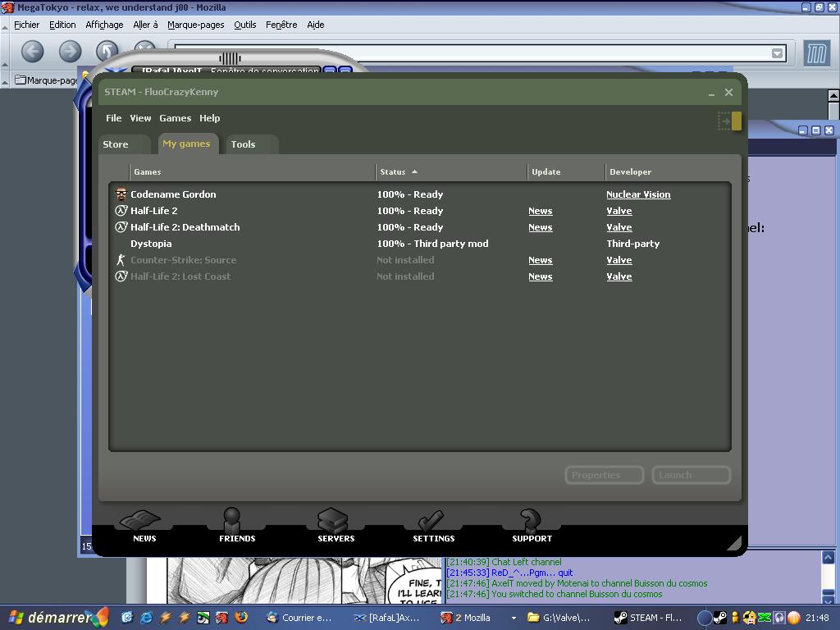Click the Windows démarrer start button

click(54, 618)
